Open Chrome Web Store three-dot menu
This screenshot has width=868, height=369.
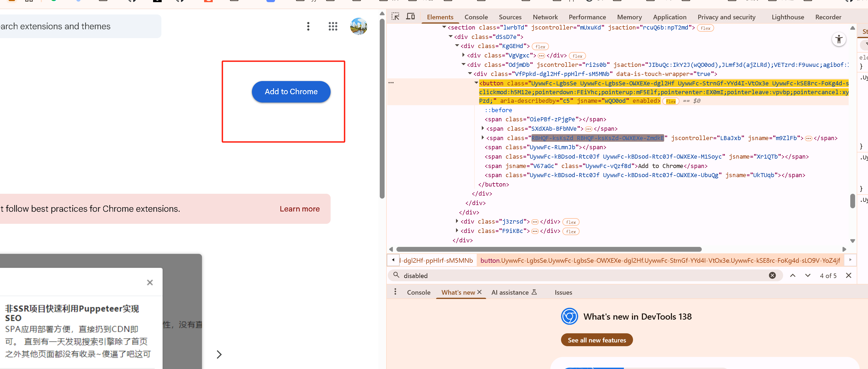308,26
